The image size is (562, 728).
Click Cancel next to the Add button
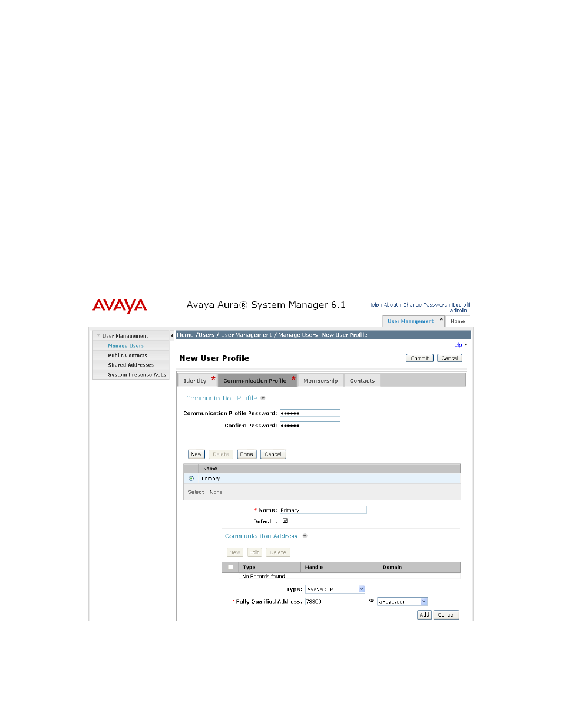(x=446, y=615)
